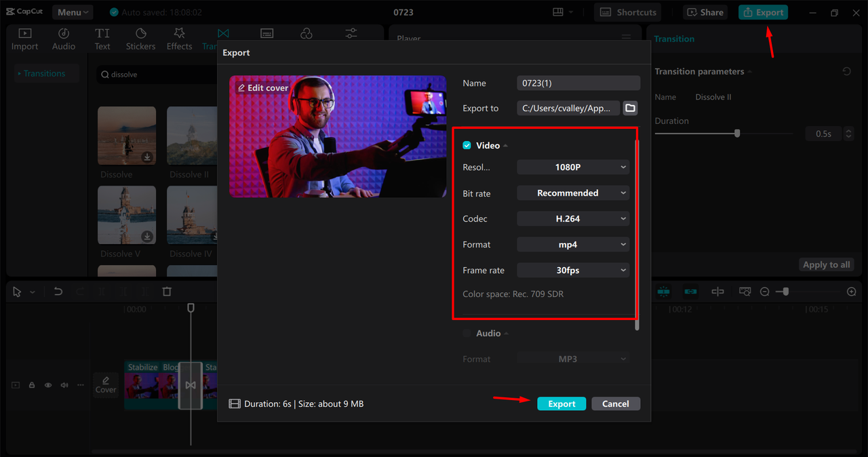Open the Menu dropdown in title bar
Viewport: 868px width, 457px height.
click(x=73, y=12)
